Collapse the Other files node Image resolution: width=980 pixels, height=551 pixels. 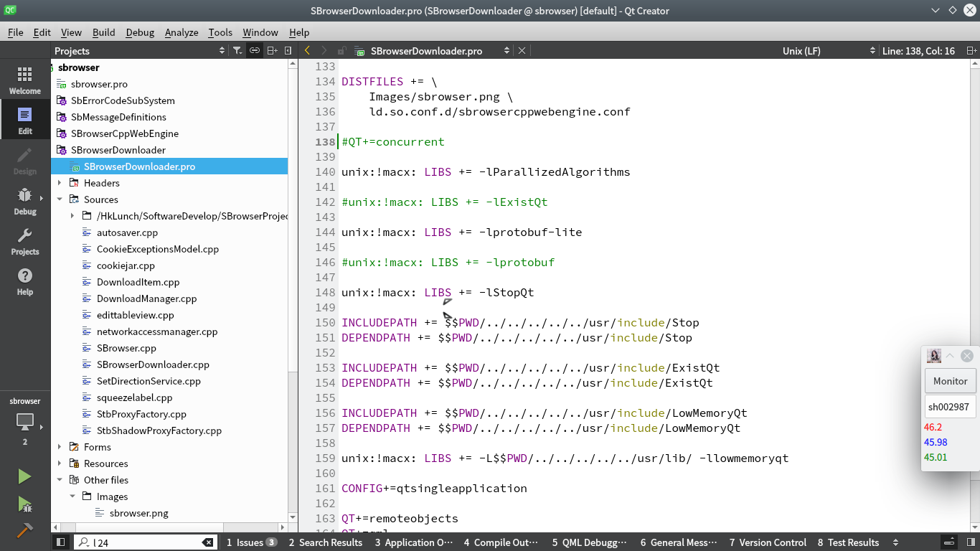pos(60,480)
